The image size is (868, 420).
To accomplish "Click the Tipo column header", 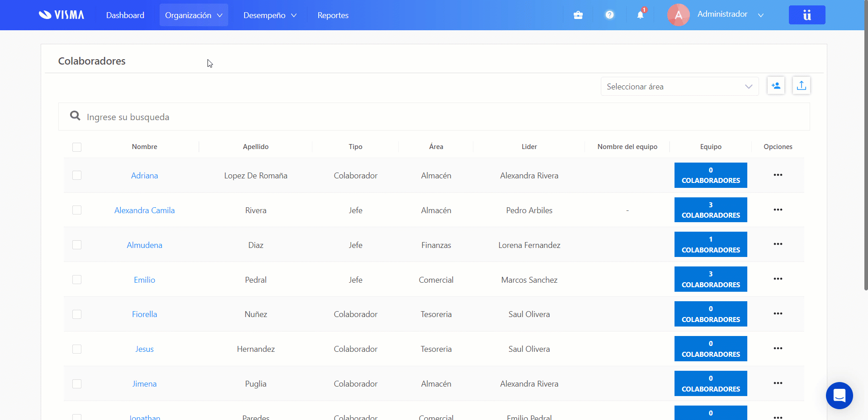I will point(355,147).
